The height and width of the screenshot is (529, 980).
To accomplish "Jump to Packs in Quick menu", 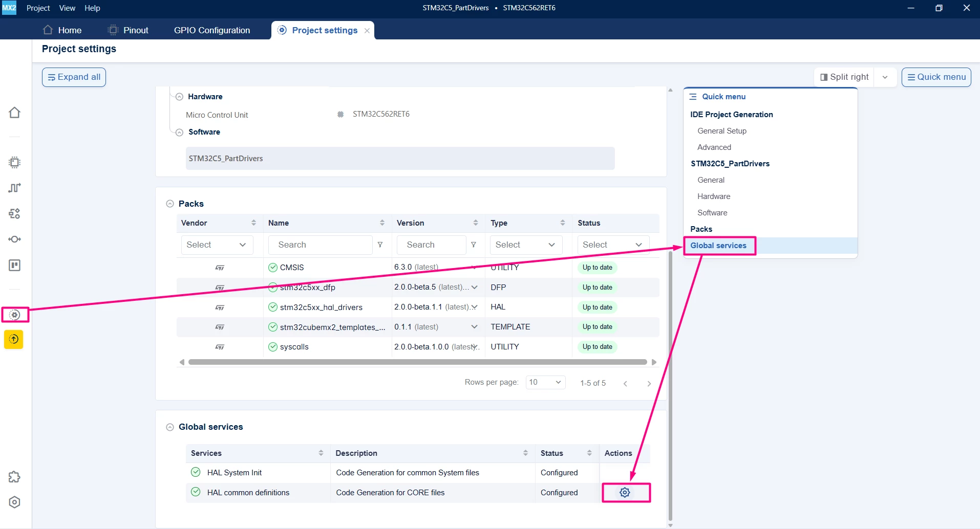I will [701, 229].
